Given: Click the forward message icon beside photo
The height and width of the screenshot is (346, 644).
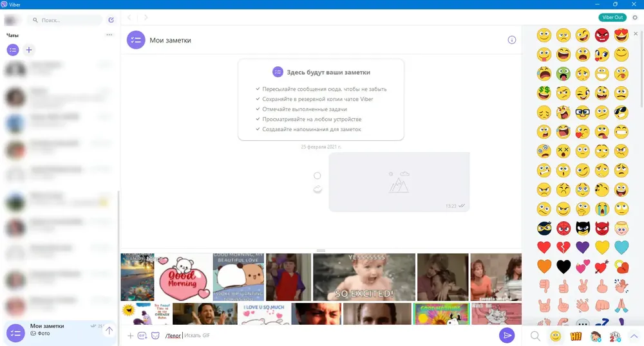Looking at the screenshot, I should (317, 189).
